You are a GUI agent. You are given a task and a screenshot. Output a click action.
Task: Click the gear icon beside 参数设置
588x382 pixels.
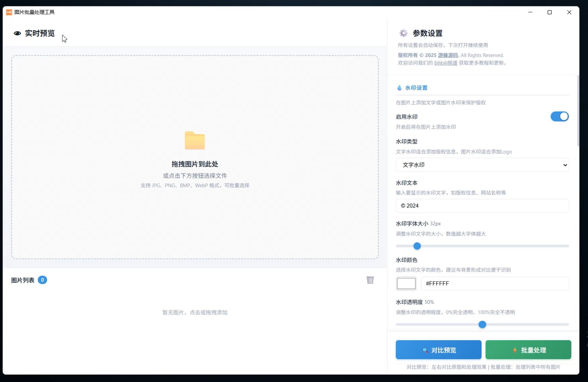click(x=403, y=33)
